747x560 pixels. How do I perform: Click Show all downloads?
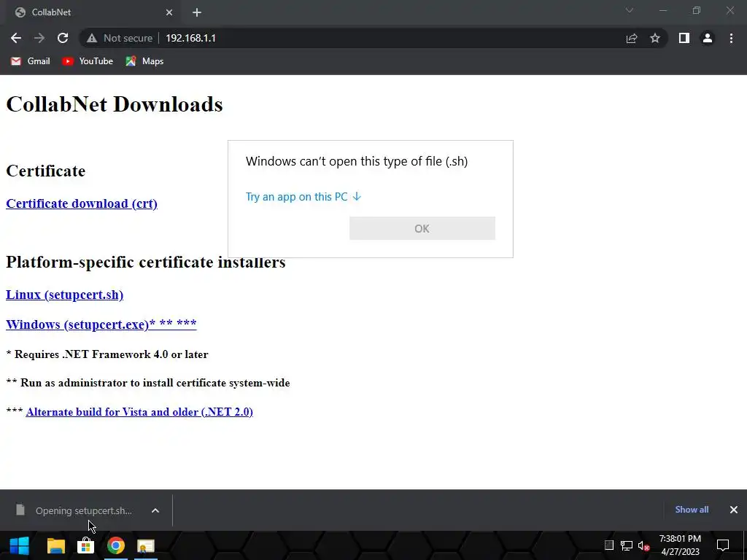point(692,510)
